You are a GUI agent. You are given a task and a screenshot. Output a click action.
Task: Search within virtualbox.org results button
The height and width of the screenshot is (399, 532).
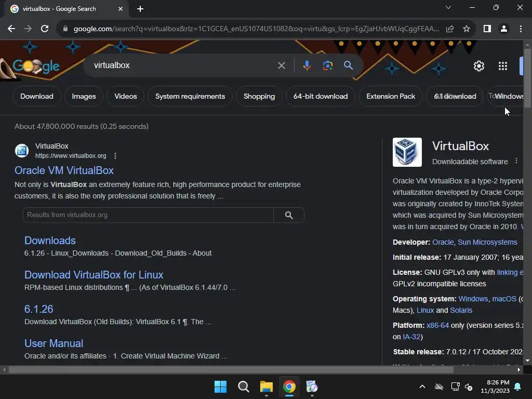click(289, 215)
